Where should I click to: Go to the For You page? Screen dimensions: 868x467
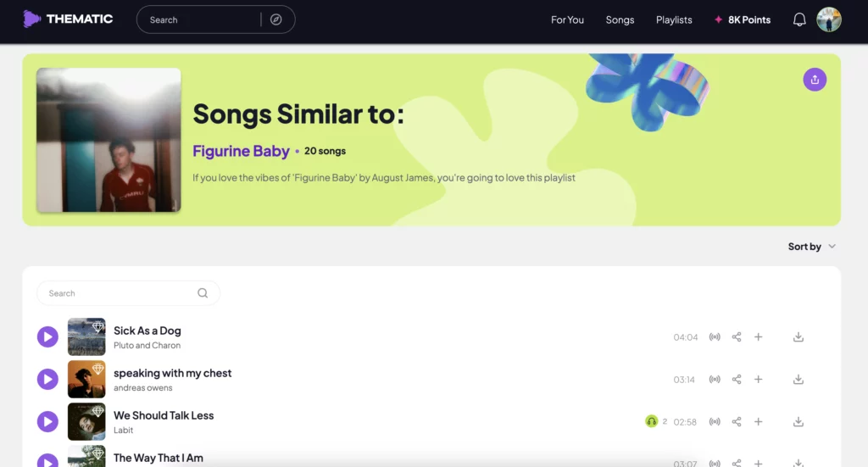coord(567,19)
